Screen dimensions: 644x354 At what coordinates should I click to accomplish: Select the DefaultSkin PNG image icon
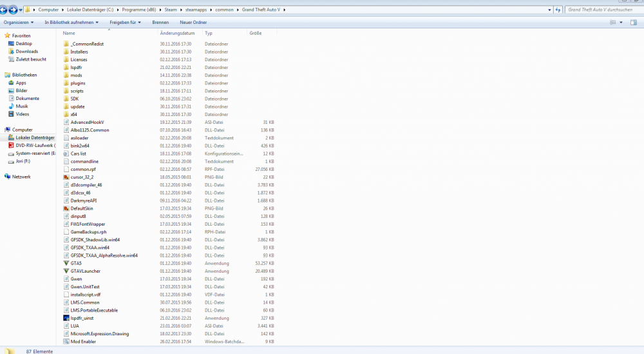click(x=66, y=208)
